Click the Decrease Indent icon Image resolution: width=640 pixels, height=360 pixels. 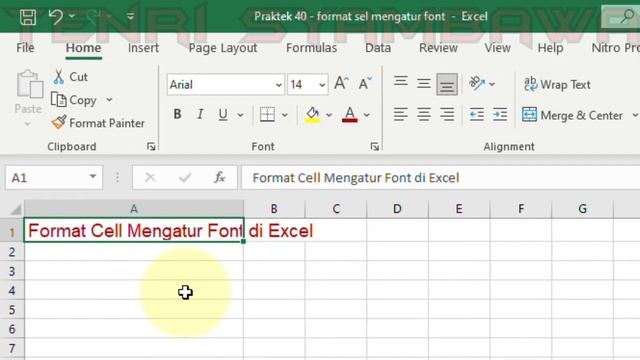pyautogui.click(x=477, y=115)
